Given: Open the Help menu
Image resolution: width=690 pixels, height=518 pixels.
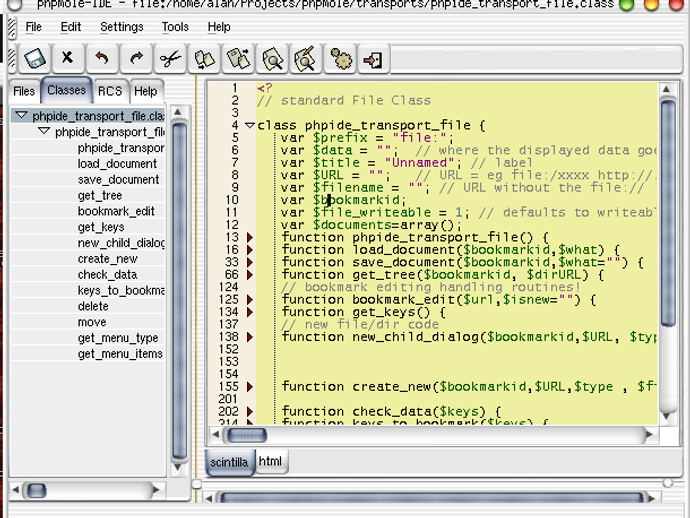Looking at the screenshot, I should pos(219,27).
